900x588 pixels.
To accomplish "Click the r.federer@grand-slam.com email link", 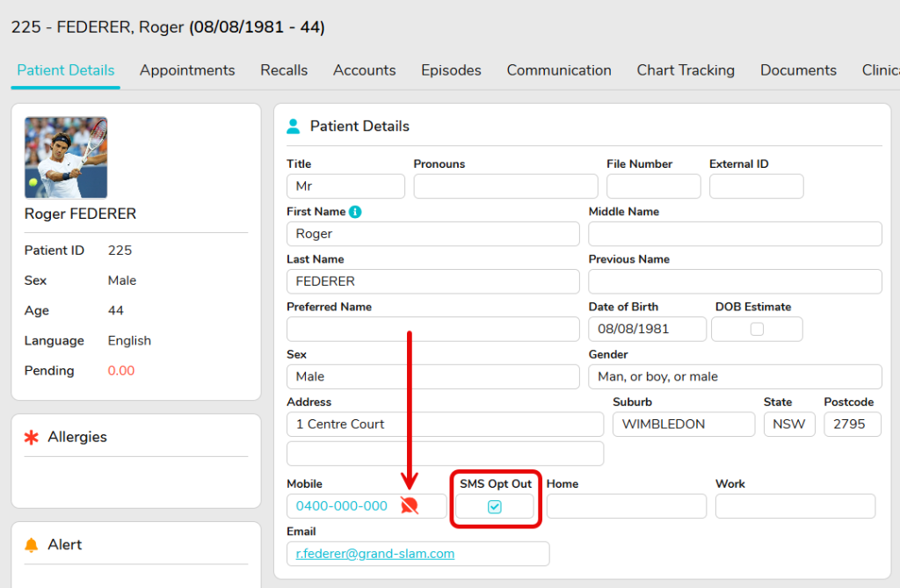I will [x=375, y=554].
